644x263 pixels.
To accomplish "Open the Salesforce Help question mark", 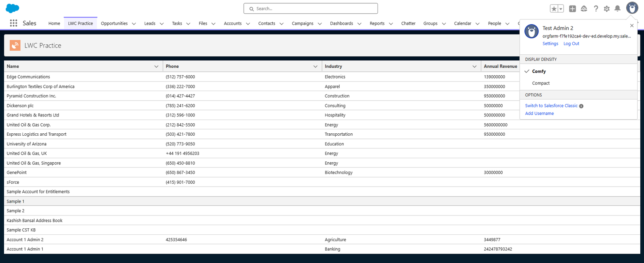I will click(596, 8).
